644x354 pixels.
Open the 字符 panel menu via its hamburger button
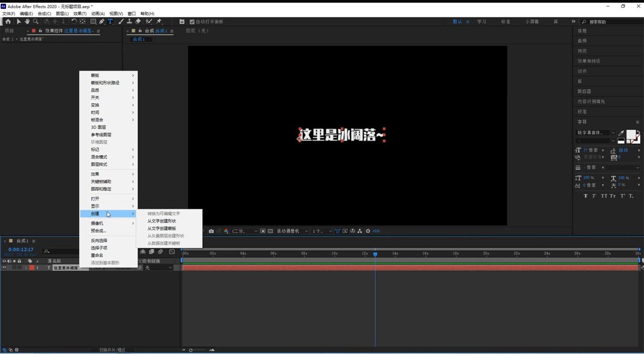click(x=638, y=122)
